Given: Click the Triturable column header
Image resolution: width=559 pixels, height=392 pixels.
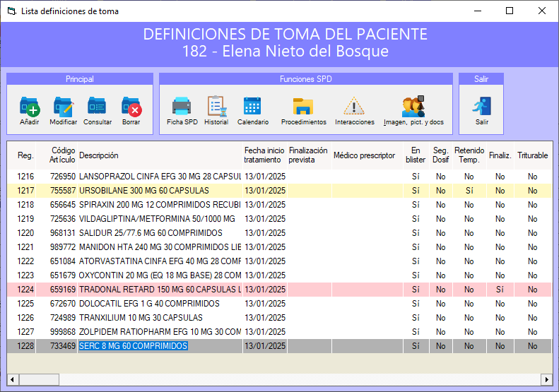Looking at the screenshot, I should tap(533, 155).
